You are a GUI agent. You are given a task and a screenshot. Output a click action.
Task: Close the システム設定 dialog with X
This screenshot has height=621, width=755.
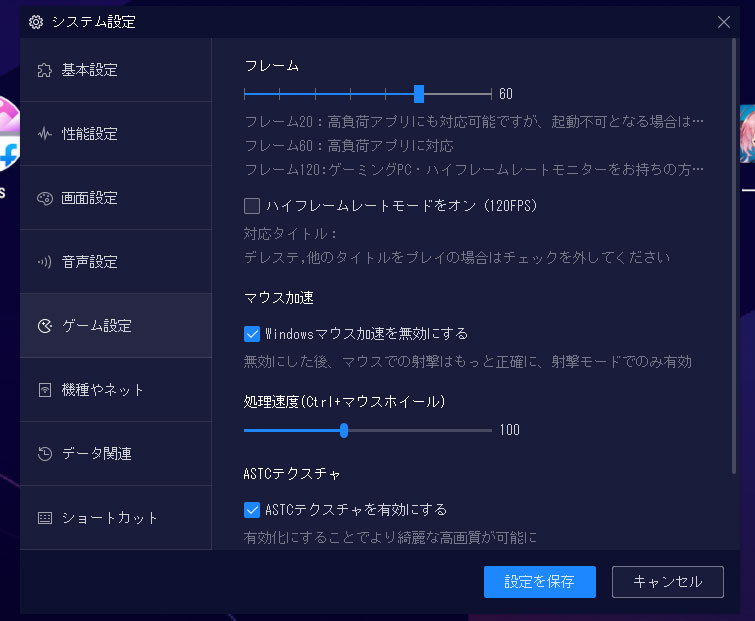coord(724,21)
